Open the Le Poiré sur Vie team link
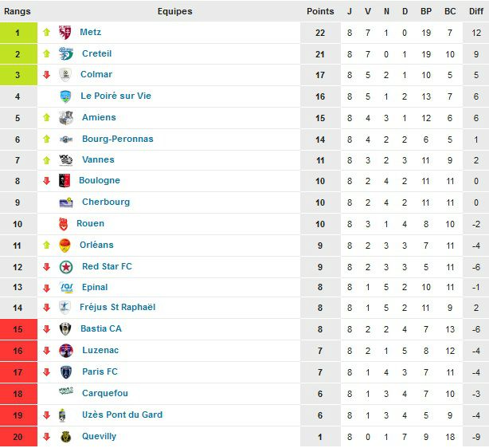This screenshot has width=489, height=448. coord(115,96)
